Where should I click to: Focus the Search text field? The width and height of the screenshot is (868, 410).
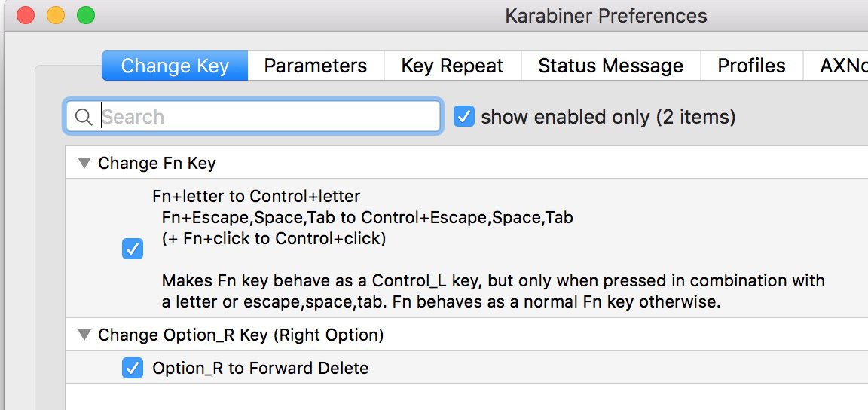(264, 117)
